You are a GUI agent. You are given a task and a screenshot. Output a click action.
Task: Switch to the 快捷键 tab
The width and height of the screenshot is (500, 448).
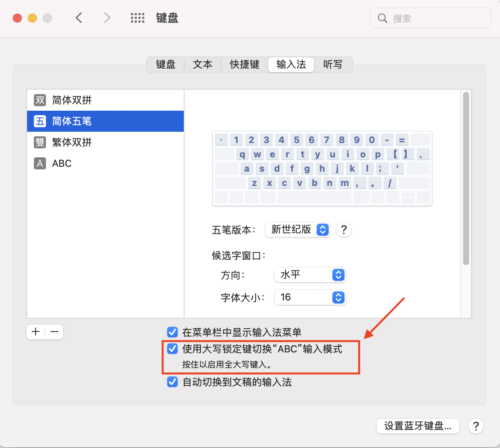244,64
